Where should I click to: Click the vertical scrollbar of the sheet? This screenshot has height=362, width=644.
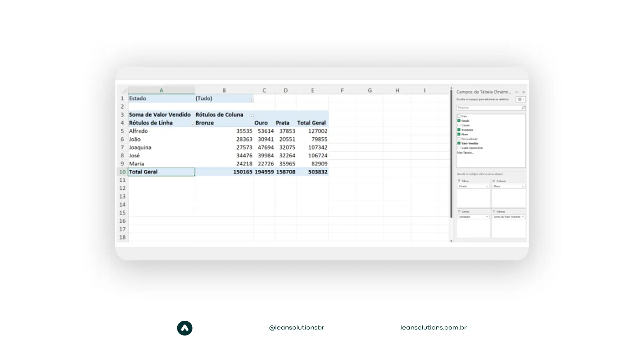[x=451, y=154]
